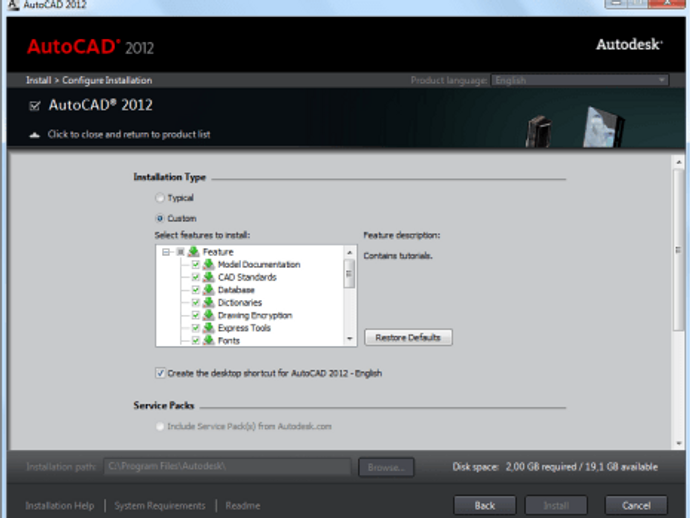The image size is (690, 518).
Task: Select the Drawing Encryption tree row
Action: click(x=255, y=316)
